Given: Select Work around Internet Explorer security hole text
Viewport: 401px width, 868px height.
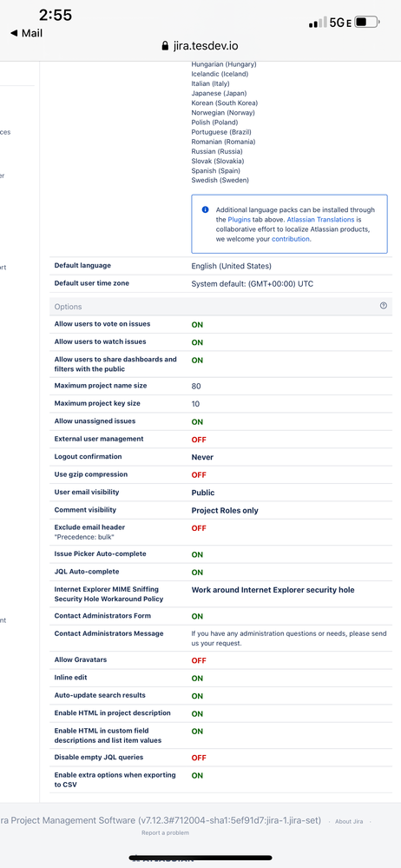Looking at the screenshot, I should point(273,590).
